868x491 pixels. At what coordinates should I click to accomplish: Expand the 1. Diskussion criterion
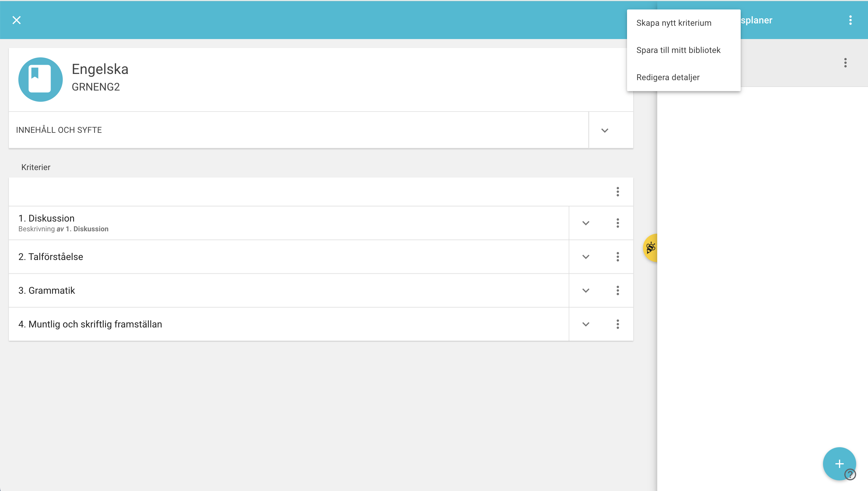click(586, 223)
